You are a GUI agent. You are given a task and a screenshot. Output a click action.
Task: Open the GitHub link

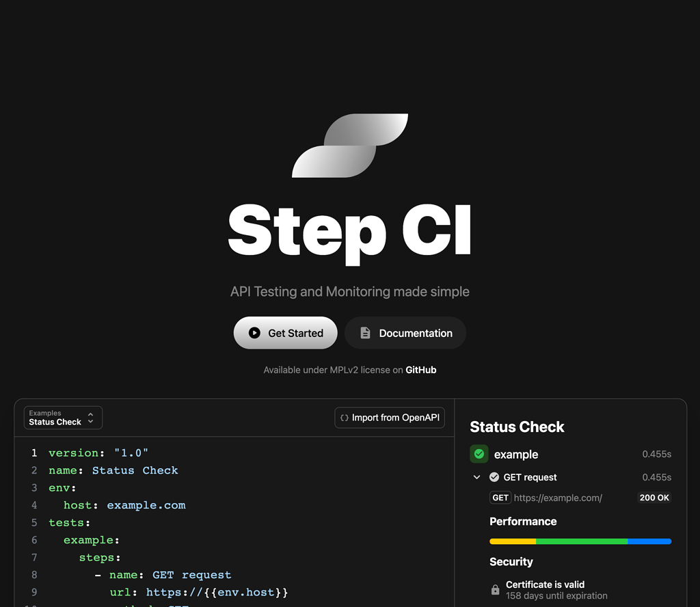pyautogui.click(x=420, y=370)
